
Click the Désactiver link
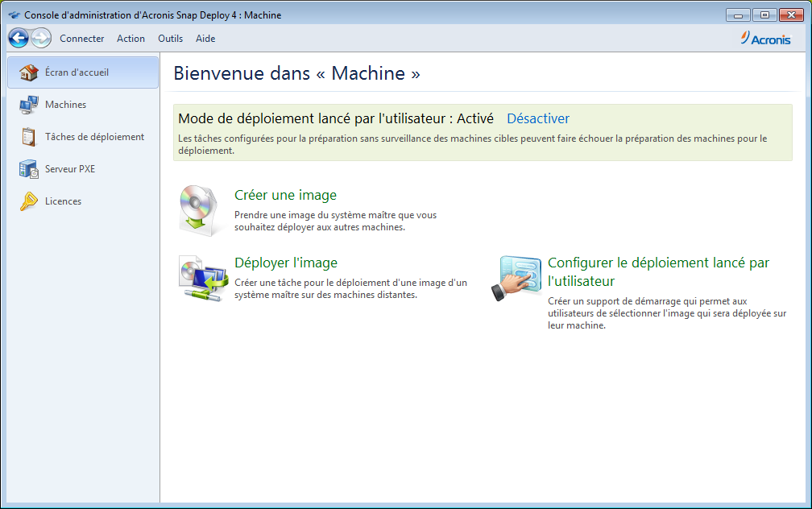coord(537,118)
